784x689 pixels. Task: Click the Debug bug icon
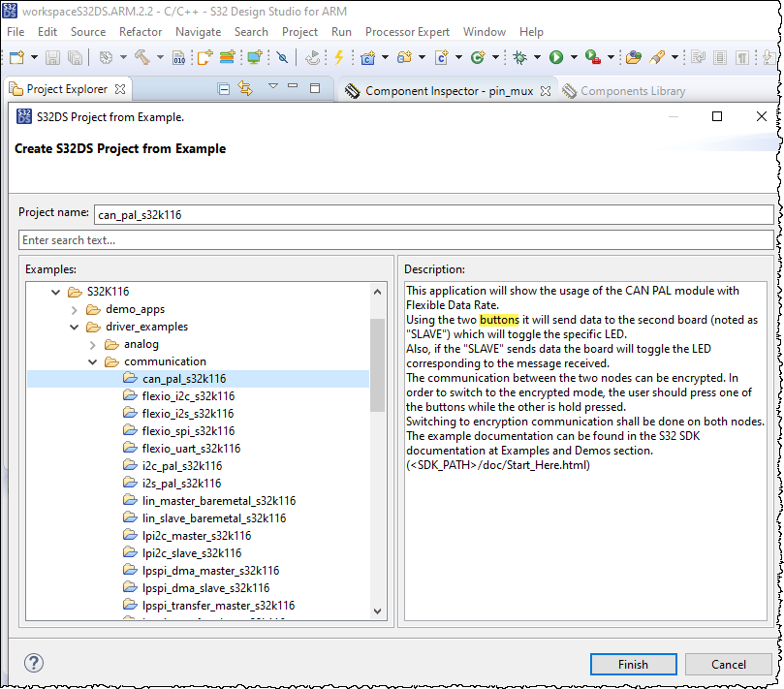(x=520, y=57)
